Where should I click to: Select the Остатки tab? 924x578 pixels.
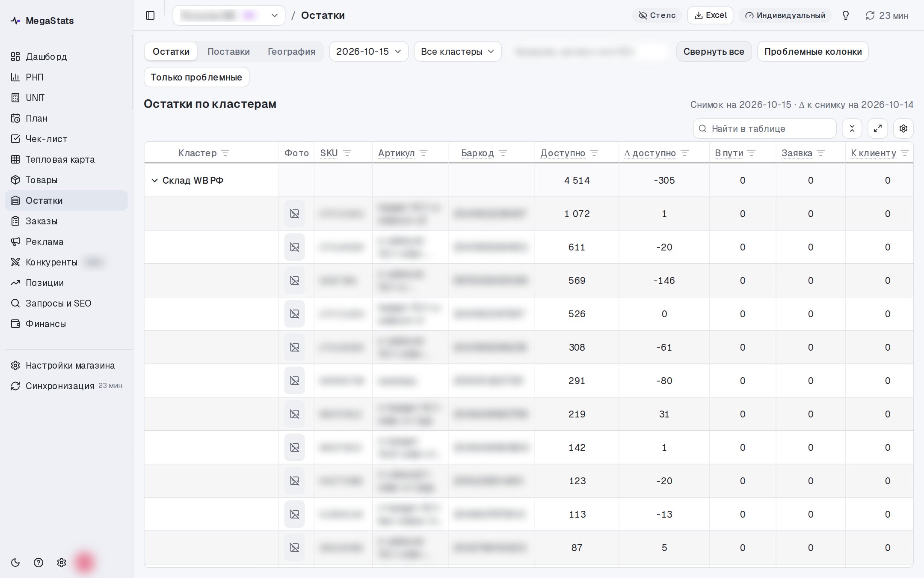tap(171, 51)
